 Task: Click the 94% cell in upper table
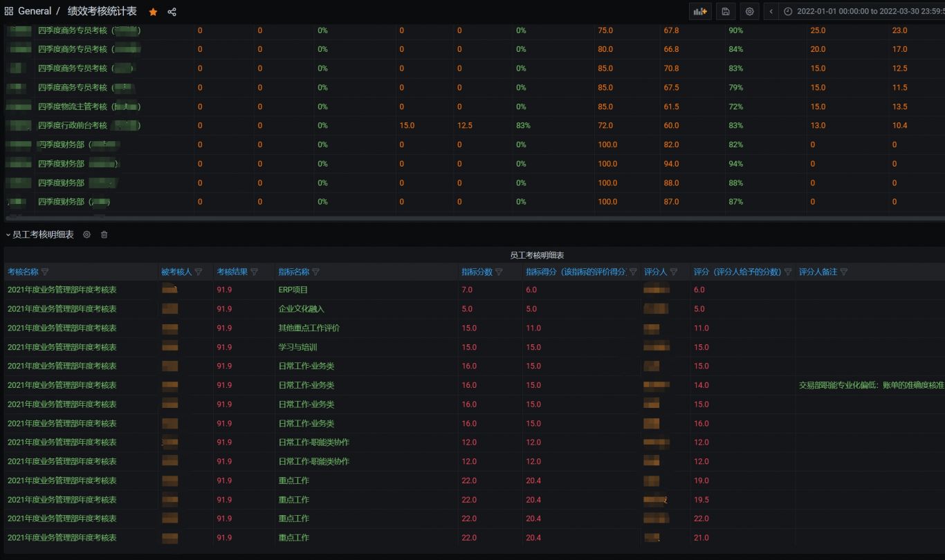[735, 164]
